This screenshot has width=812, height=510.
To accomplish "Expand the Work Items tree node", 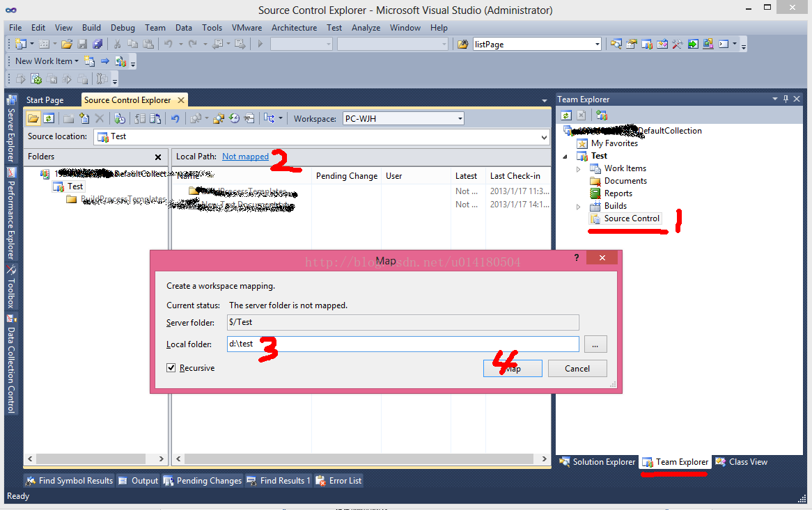I will click(579, 168).
